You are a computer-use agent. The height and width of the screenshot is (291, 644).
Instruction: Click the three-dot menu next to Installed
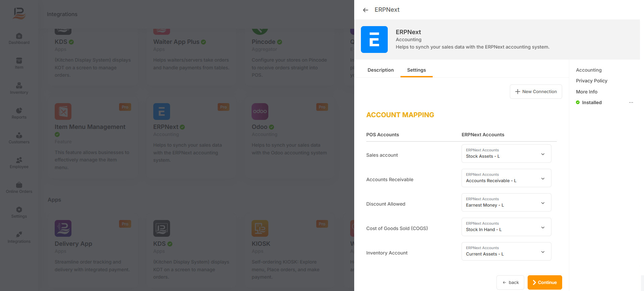click(x=631, y=102)
